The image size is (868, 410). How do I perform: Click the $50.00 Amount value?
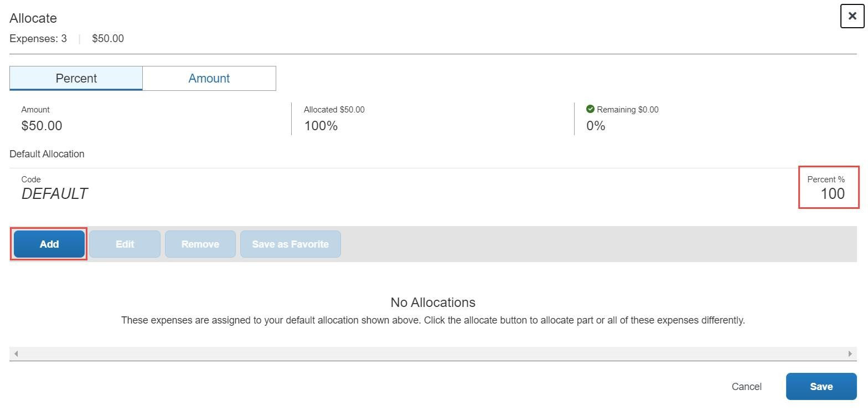tap(42, 126)
